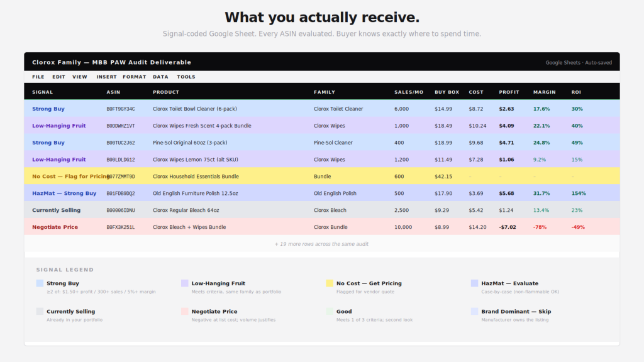This screenshot has height=362, width=644.
Task: Click the Old English Polish family cell
Action: [335, 194]
